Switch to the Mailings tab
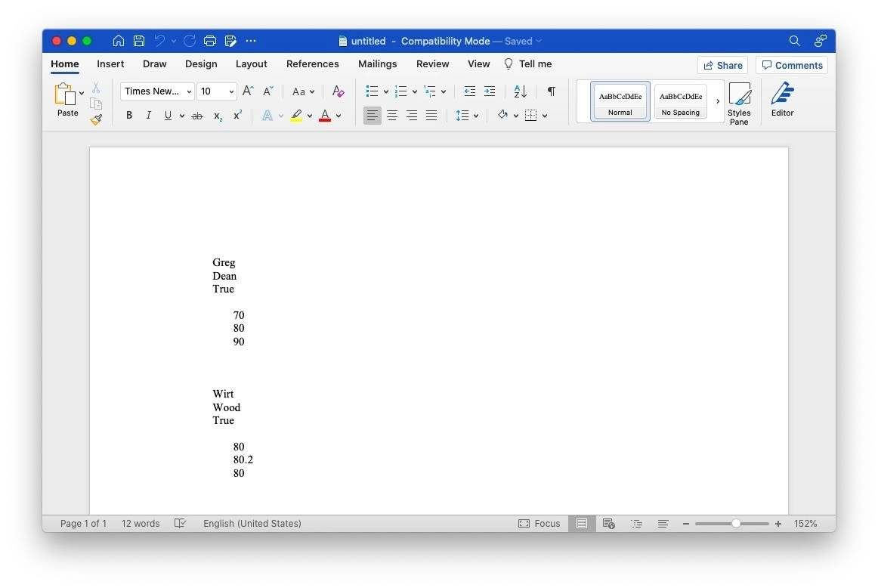 coord(377,63)
